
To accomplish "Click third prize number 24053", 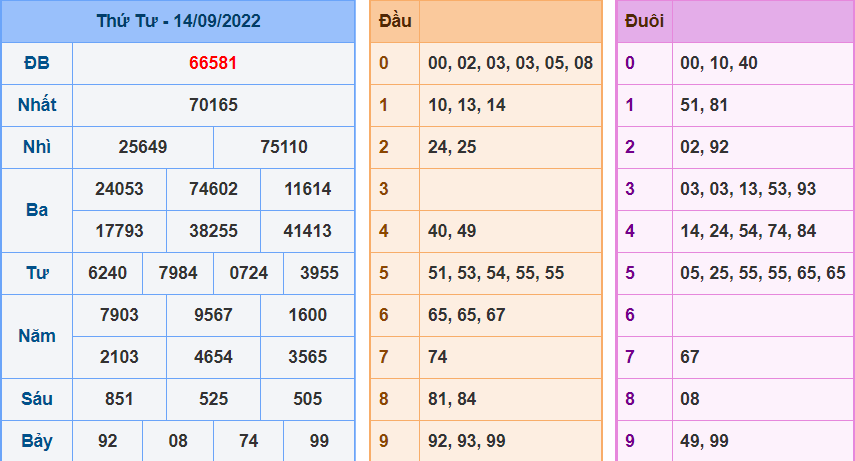I will click(x=119, y=189).
